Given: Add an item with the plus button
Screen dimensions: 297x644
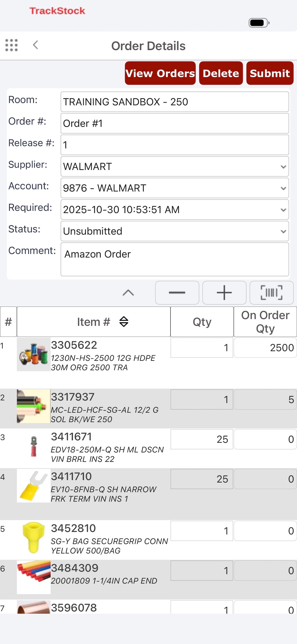Looking at the screenshot, I should click(224, 293).
